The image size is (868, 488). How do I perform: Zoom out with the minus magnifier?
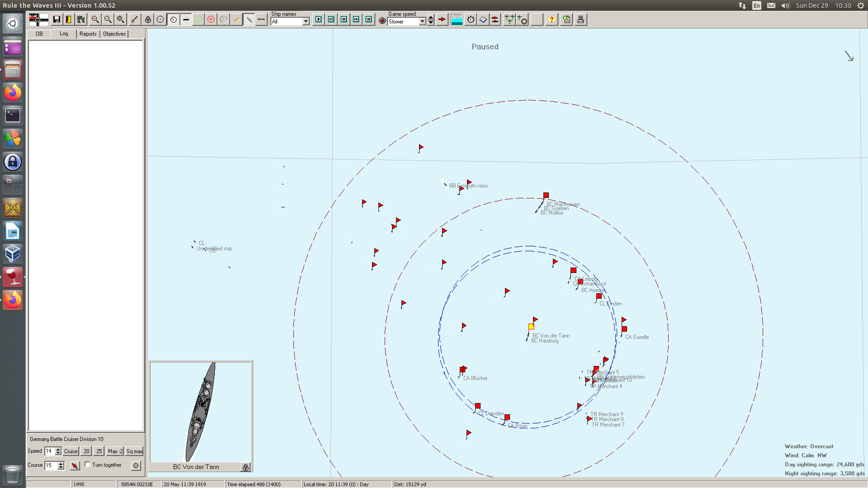[108, 19]
